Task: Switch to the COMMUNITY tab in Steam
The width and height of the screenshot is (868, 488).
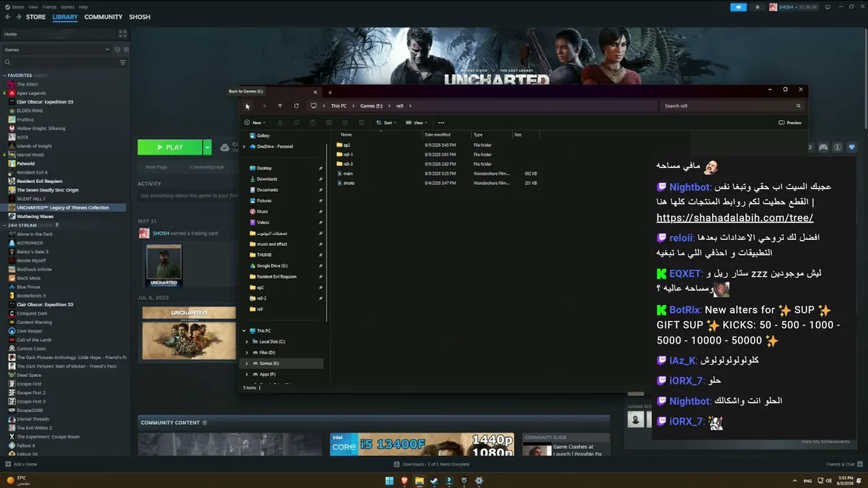Action: click(x=103, y=17)
